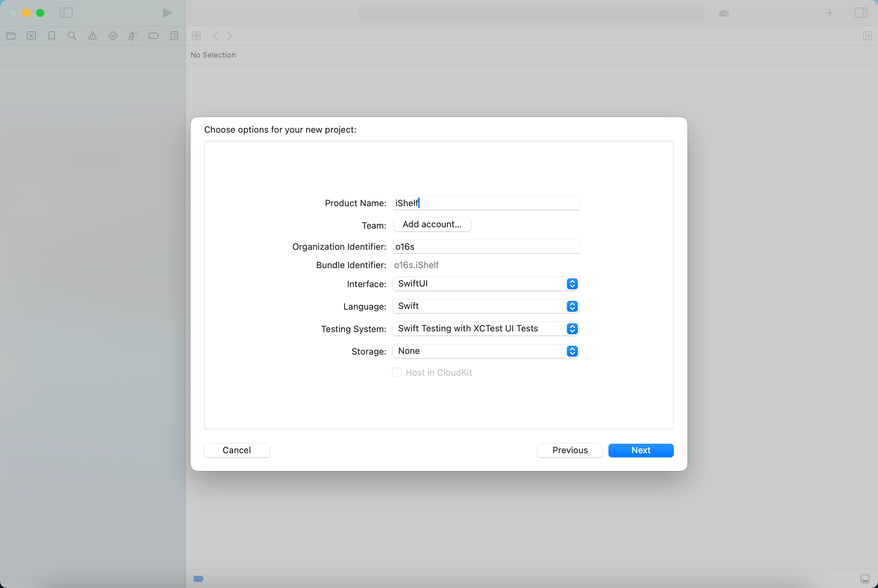
Task: Click the Next button
Action: [x=640, y=451]
